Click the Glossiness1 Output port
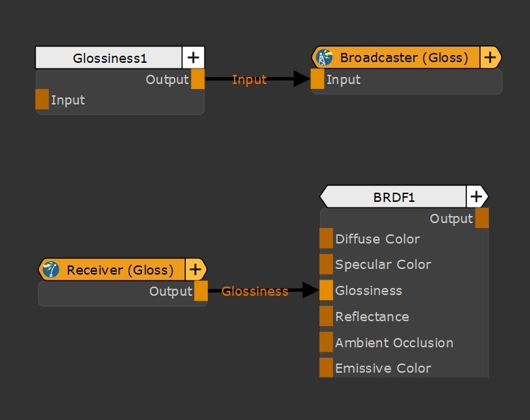 [198, 79]
